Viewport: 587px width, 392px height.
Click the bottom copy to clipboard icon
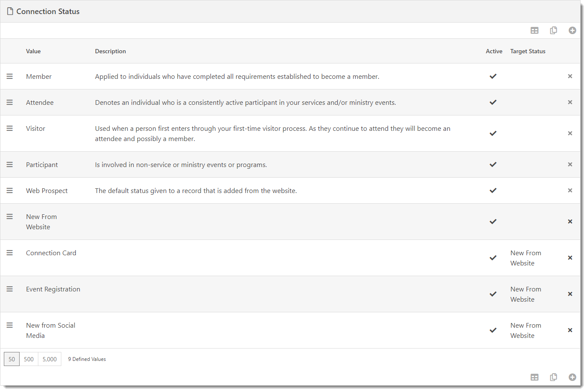(x=553, y=377)
